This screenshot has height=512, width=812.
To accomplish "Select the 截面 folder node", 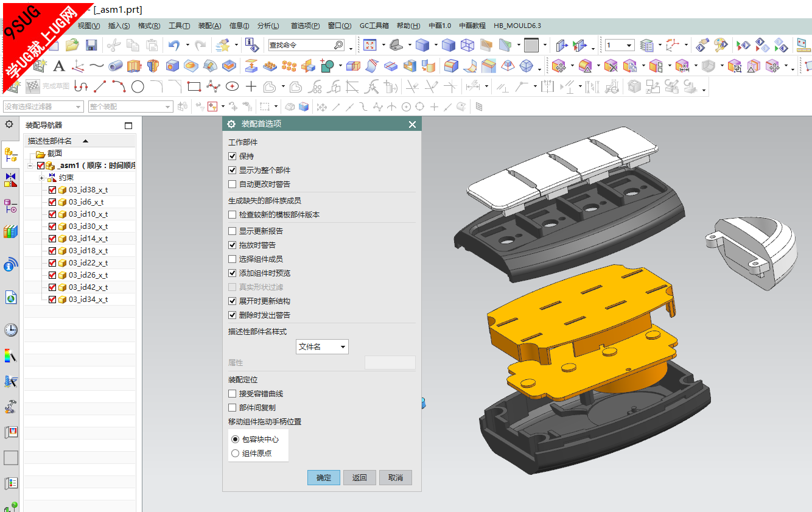I will [55, 153].
